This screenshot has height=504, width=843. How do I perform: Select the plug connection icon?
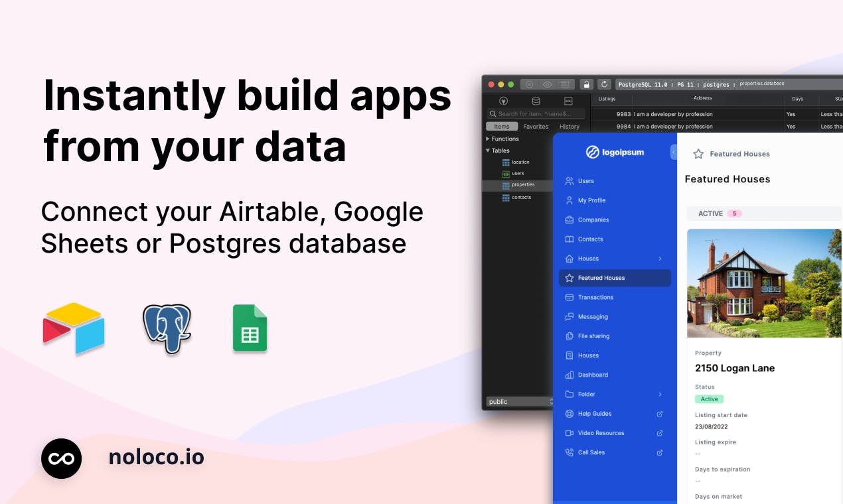coord(504,101)
